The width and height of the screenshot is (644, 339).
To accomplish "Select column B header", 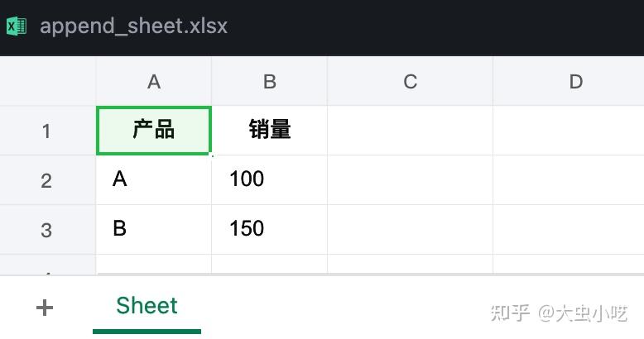I will [270, 81].
